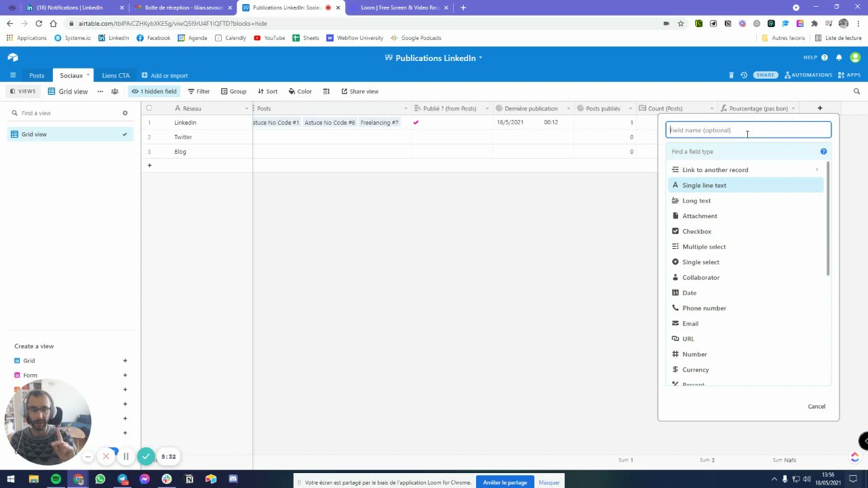The image size is (868, 488).
Task: Click the field type help question icon
Action: [824, 152]
